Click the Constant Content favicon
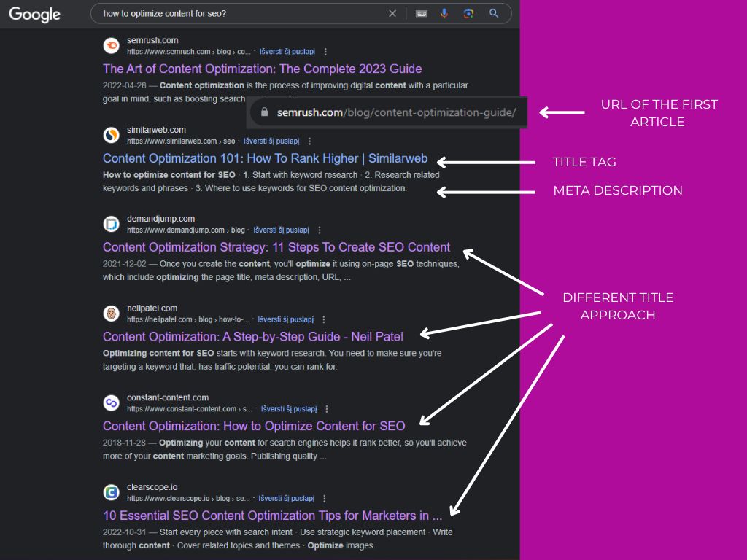 point(112,402)
